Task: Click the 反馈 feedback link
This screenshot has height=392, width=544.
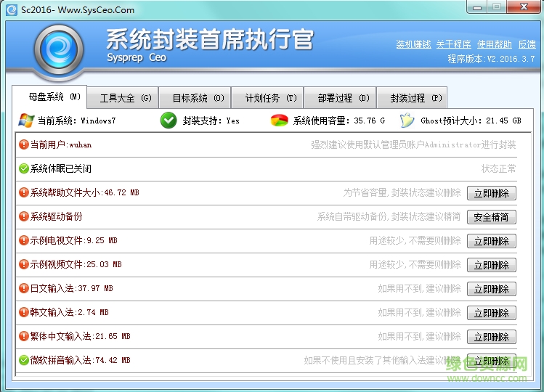Action: [527, 45]
